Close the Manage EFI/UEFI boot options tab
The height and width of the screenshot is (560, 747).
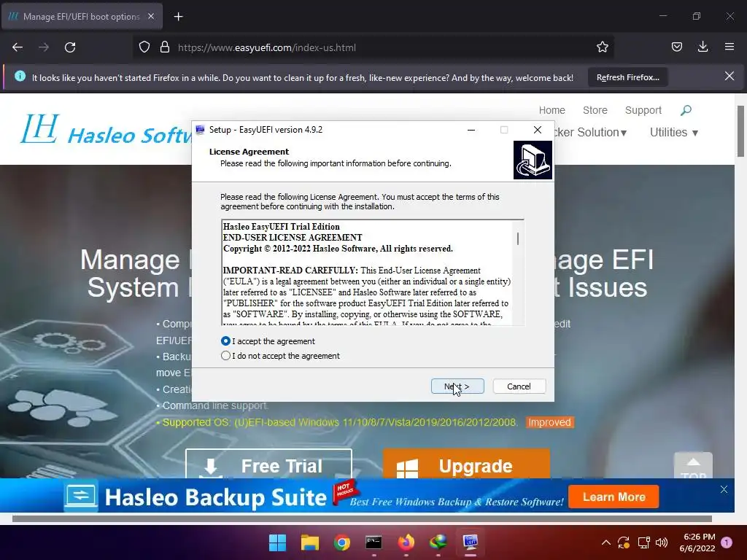[151, 16]
